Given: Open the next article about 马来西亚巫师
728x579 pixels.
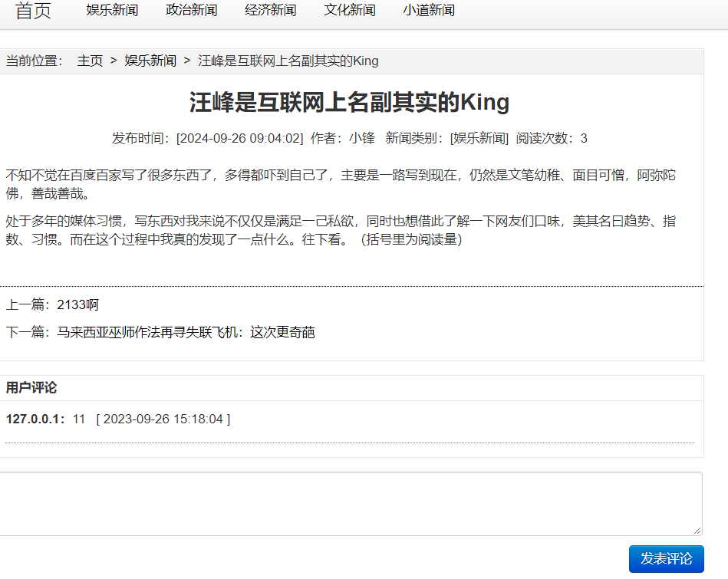Looking at the screenshot, I should (x=186, y=333).
